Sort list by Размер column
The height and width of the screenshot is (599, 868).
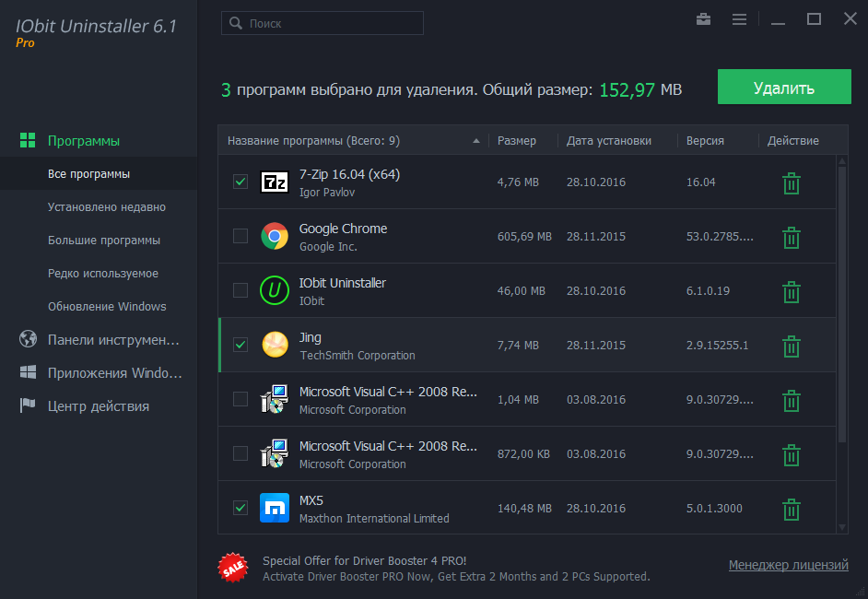click(x=517, y=141)
